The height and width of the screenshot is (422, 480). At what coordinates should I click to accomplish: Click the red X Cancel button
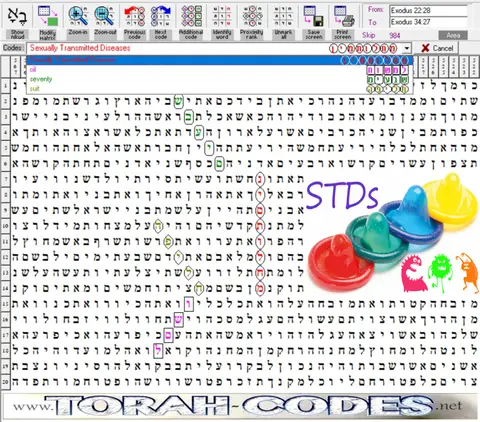[437, 48]
